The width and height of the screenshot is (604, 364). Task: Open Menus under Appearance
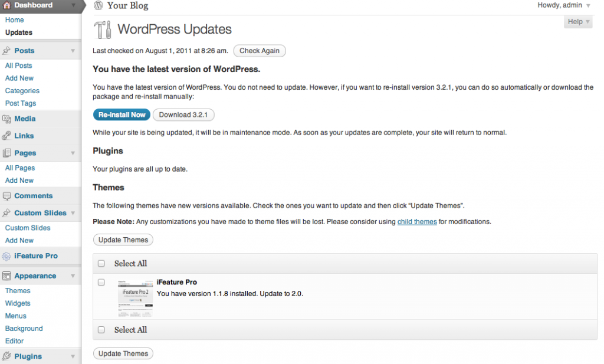point(16,316)
